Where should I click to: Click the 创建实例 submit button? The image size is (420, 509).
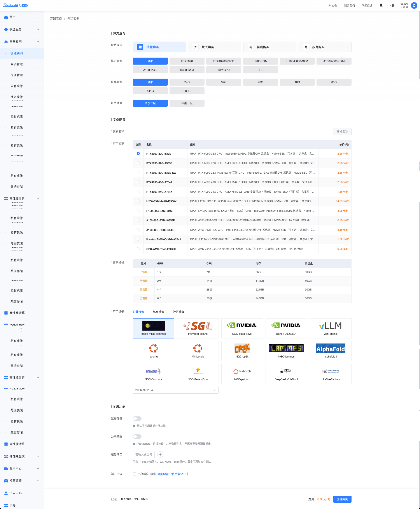tap(342, 499)
